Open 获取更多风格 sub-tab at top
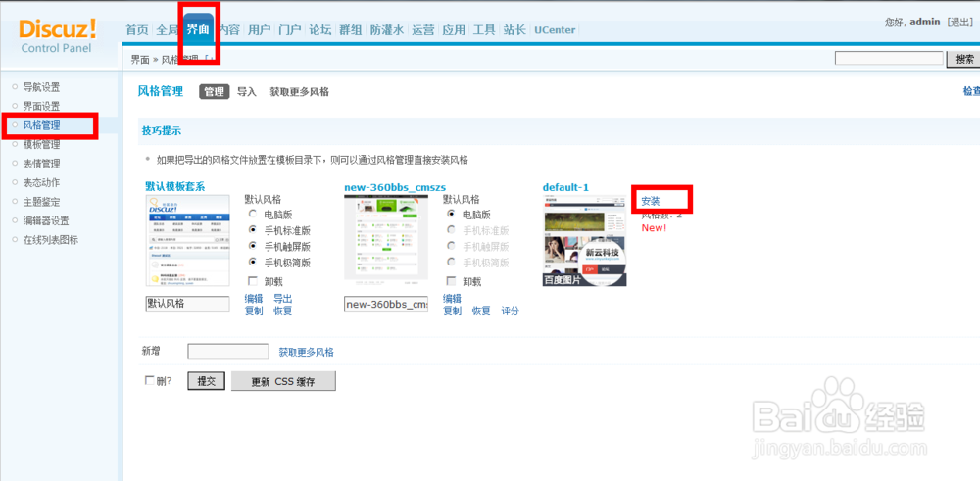The image size is (980, 481). (x=299, y=92)
